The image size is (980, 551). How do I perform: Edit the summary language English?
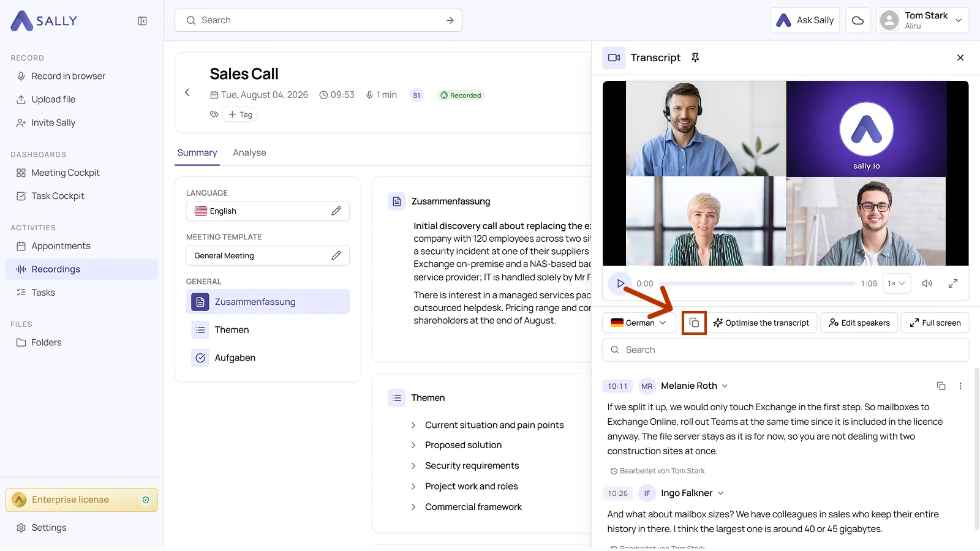(x=336, y=211)
